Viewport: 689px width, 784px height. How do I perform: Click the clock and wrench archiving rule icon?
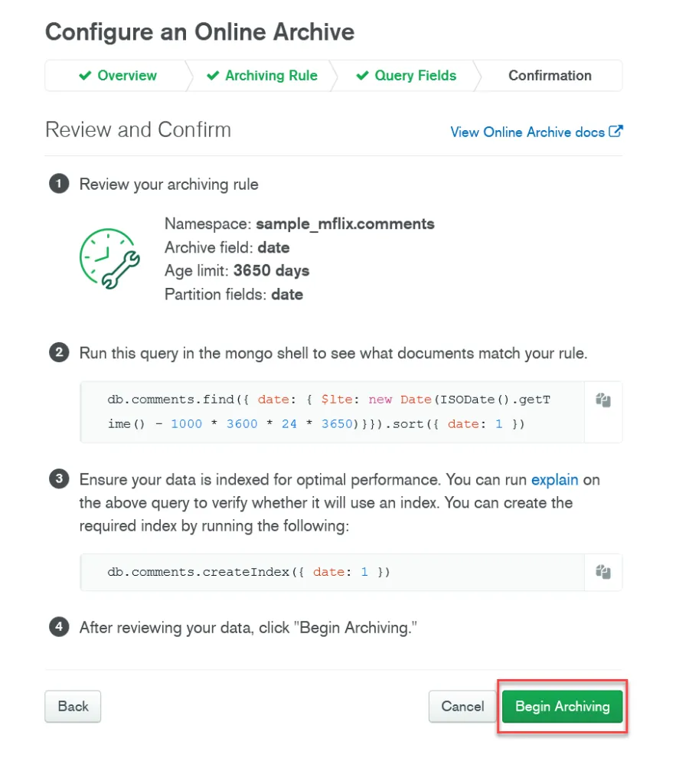tap(109, 259)
